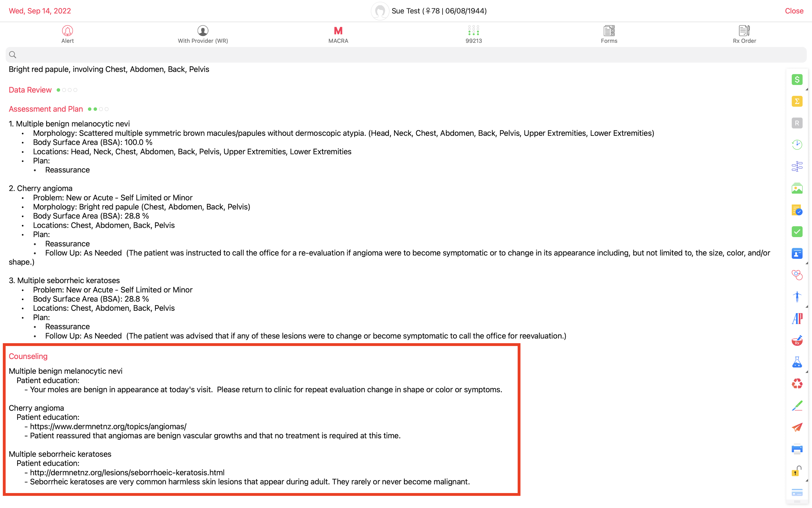The width and height of the screenshot is (812, 508).
Task: Click the blue printer icon
Action: [797, 449]
